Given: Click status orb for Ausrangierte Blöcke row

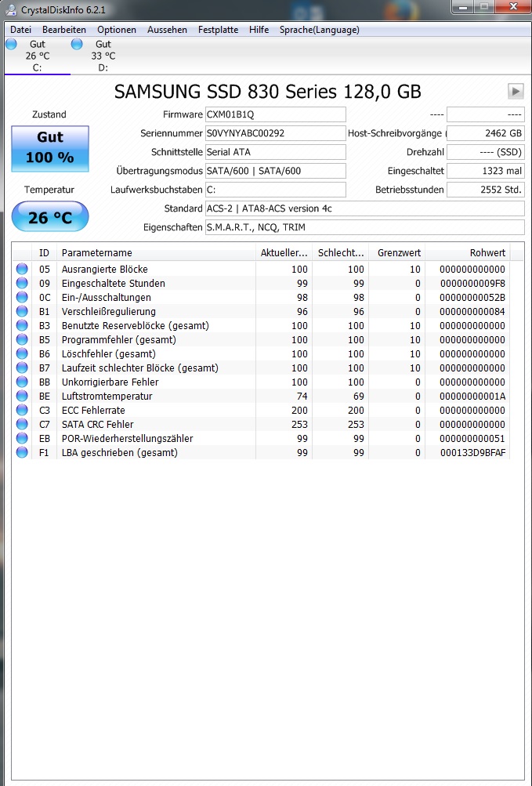Looking at the screenshot, I should coord(22,270).
